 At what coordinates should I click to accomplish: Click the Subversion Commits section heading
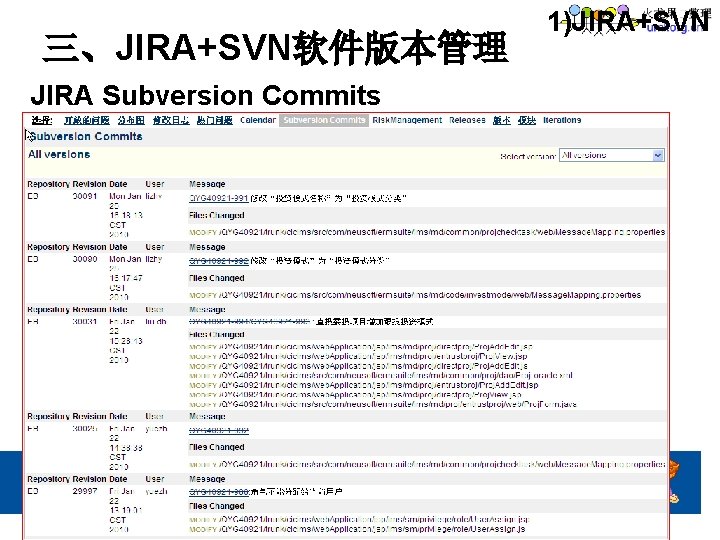point(86,136)
